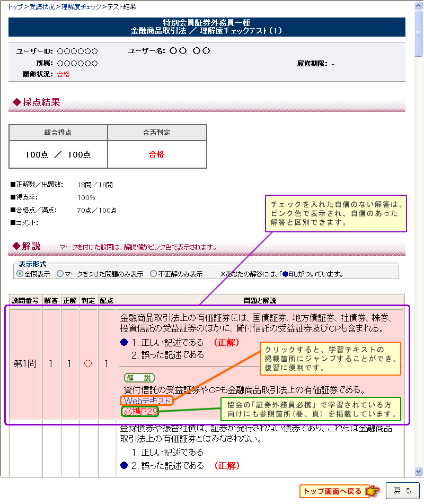Image resolution: width=424 pixels, height=504 pixels.
Task: Click the red circle judgment mark for 第1問
Action: 89,364
